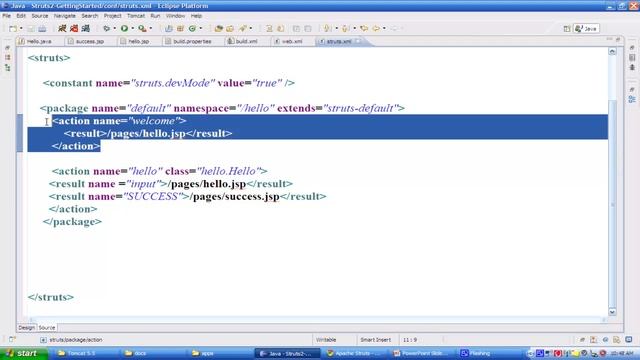This screenshot has width=640, height=360.
Task: Open the New wizard toolbar icon
Action: coord(13,29)
